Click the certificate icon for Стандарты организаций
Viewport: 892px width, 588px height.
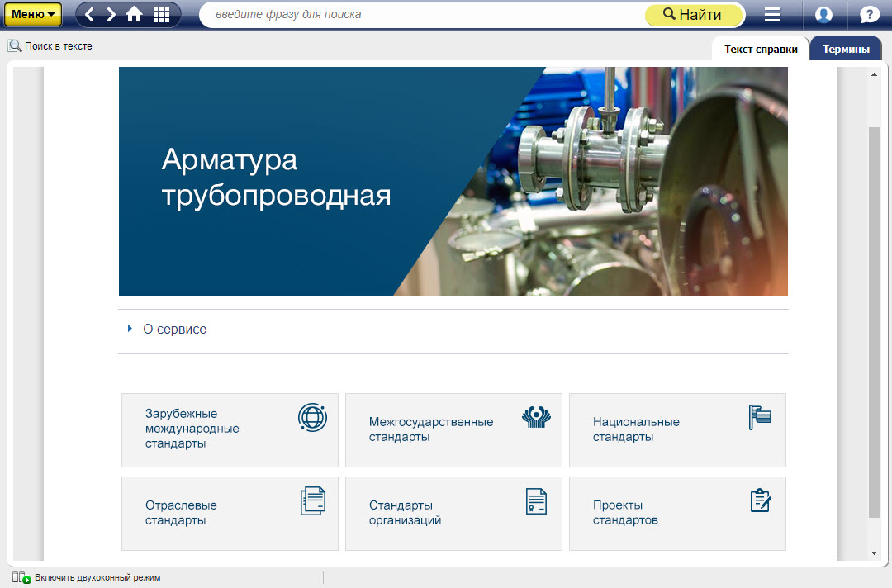pyautogui.click(x=536, y=501)
